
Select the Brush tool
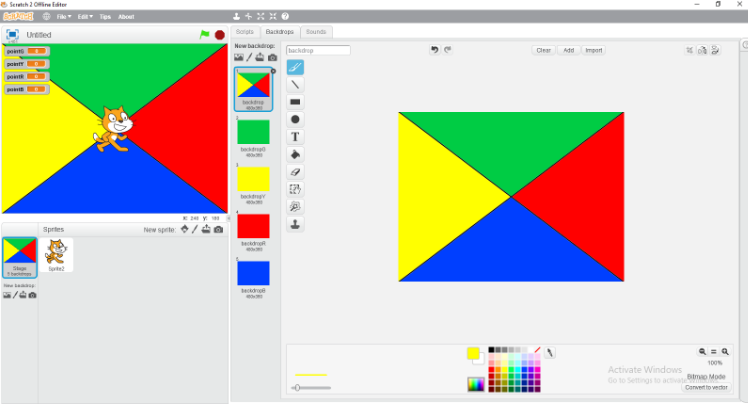295,67
